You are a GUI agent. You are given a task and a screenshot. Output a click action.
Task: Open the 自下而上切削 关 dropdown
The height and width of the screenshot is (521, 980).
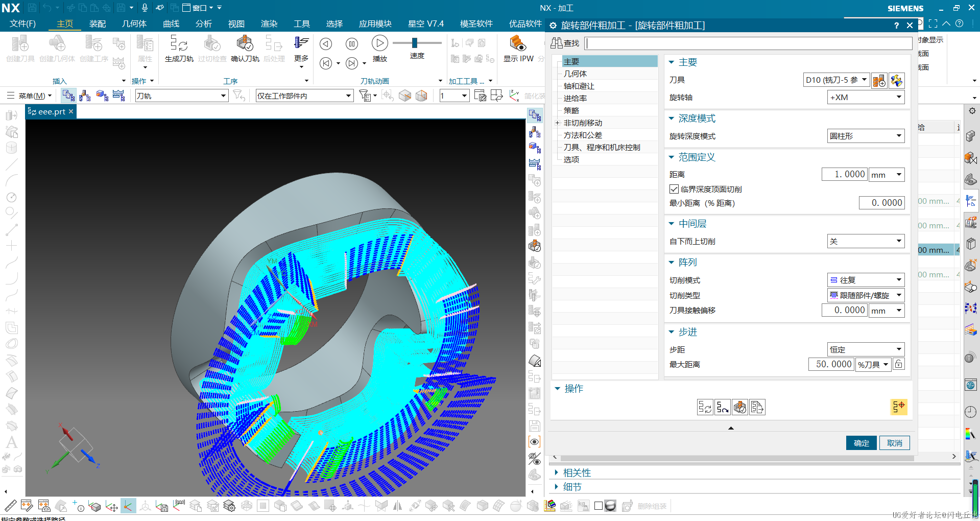(866, 241)
